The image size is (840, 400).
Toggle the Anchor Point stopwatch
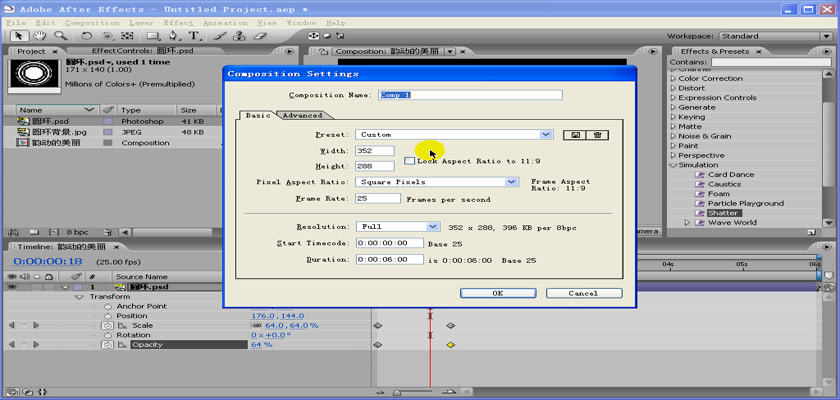point(107,306)
